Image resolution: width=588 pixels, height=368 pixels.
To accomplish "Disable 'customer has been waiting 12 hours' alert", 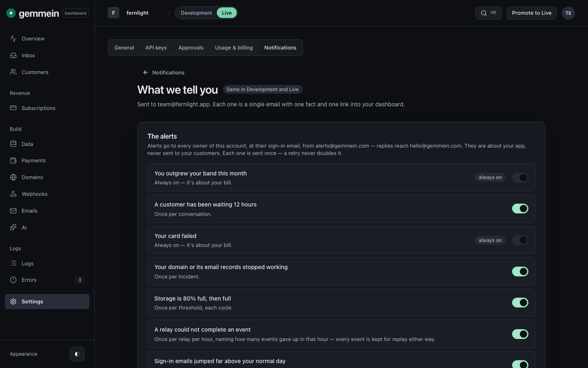I will (x=520, y=209).
